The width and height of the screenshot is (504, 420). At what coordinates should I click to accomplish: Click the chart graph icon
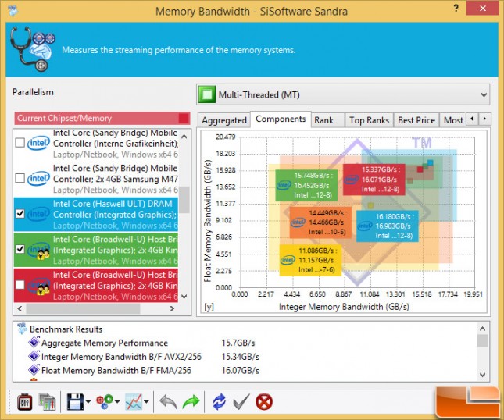tap(134, 402)
